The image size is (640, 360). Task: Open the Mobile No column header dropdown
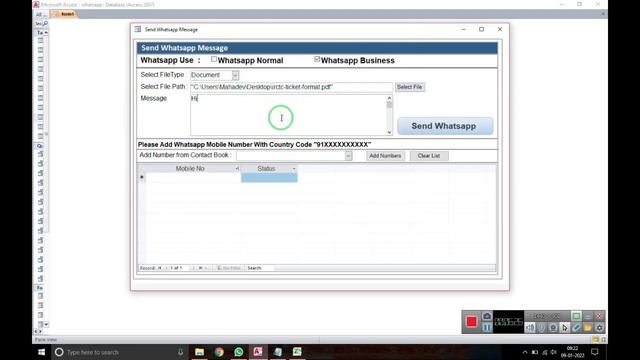(237, 169)
